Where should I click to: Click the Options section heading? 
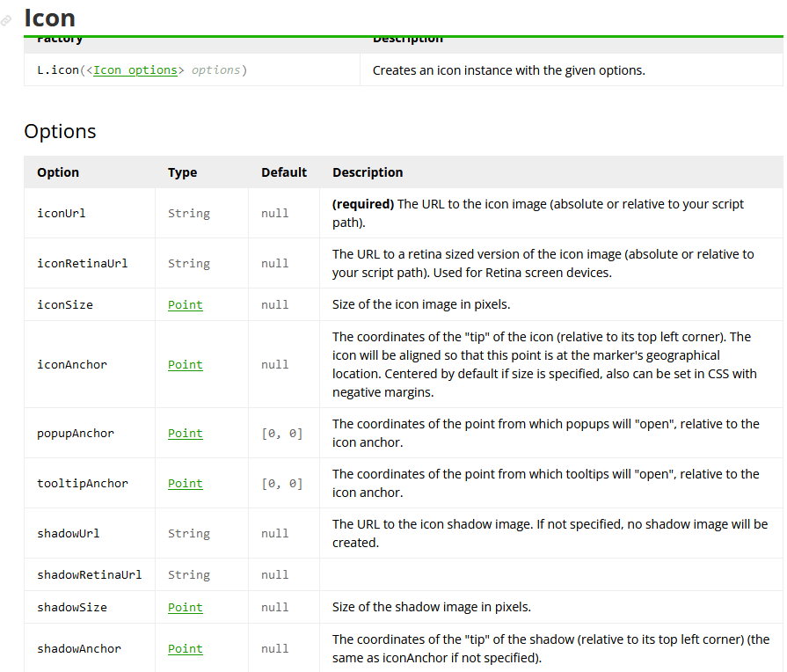[60, 131]
